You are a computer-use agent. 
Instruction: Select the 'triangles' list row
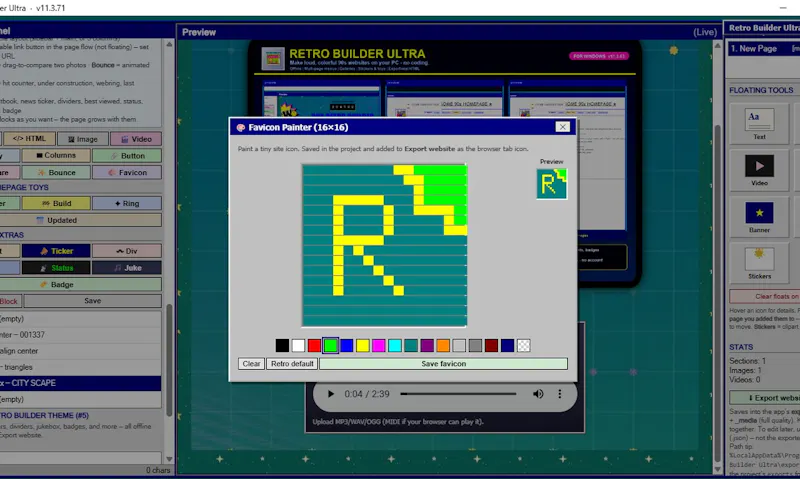point(81,367)
